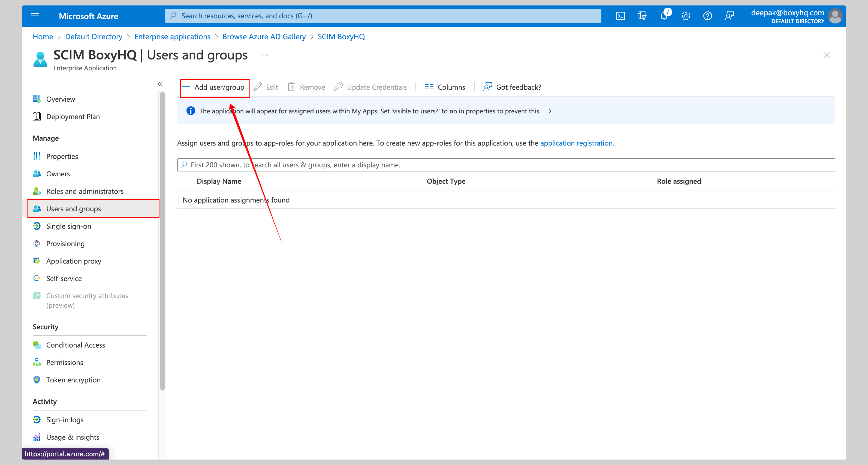Image resolution: width=868 pixels, height=465 pixels.
Task: Open Token encryption shield icon
Action: coord(73,380)
